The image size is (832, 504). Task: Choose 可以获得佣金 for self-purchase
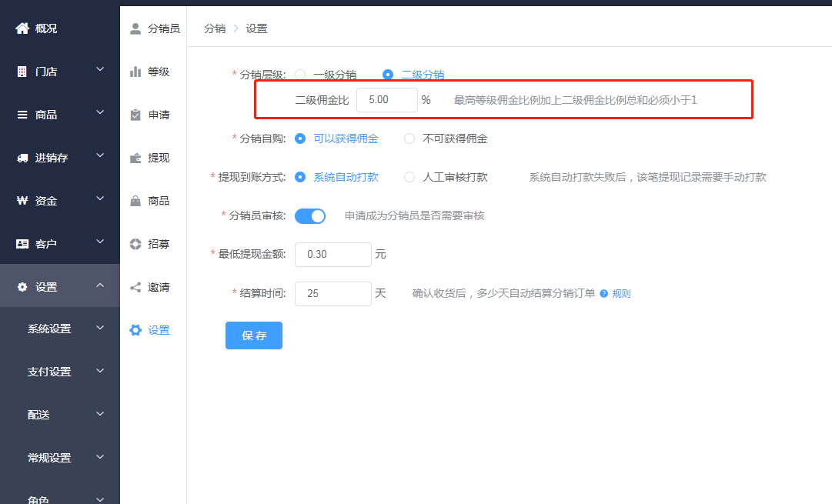[300, 139]
